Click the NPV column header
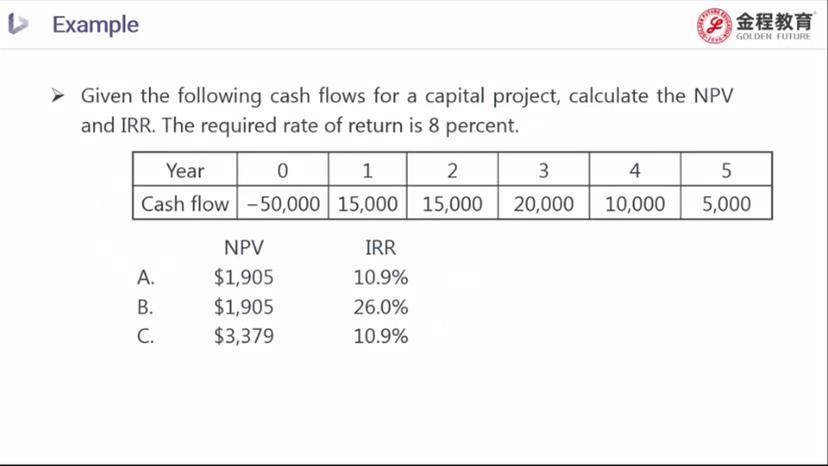 pos(244,248)
